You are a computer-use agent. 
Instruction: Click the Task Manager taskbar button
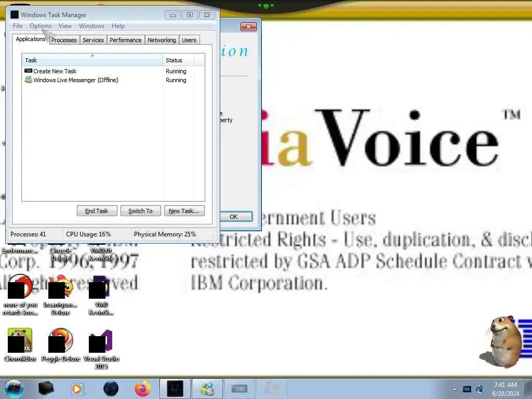(x=175, y=389)
